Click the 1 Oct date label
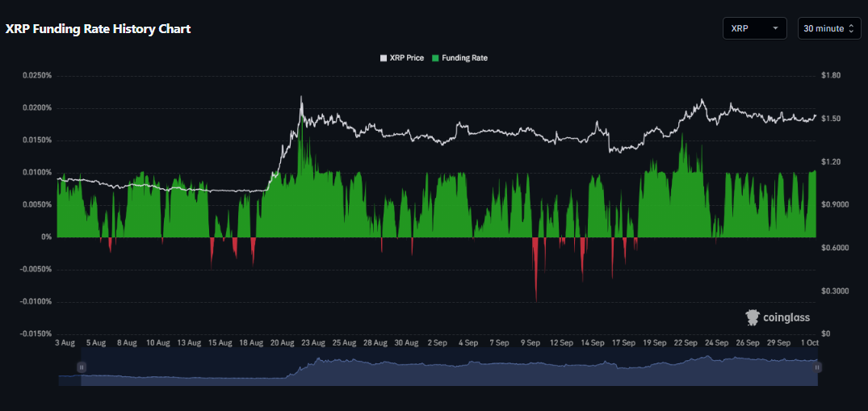This screenshot has width=868, height=411. tap(809, 343)
